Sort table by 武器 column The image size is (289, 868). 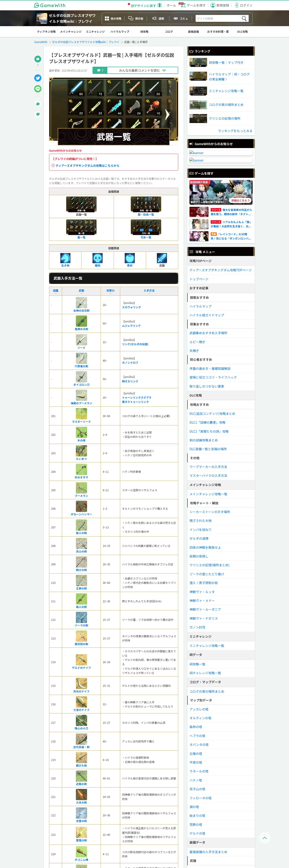click(81, 291)
